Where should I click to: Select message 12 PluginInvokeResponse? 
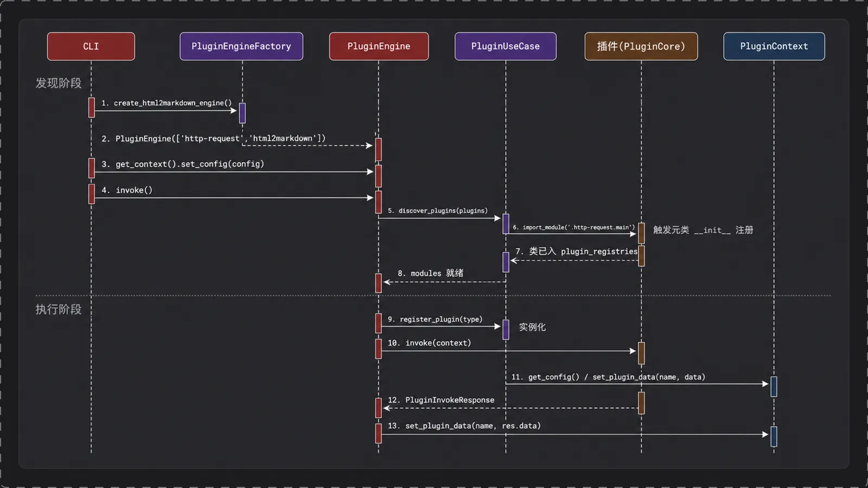click(x=441, y=400)
